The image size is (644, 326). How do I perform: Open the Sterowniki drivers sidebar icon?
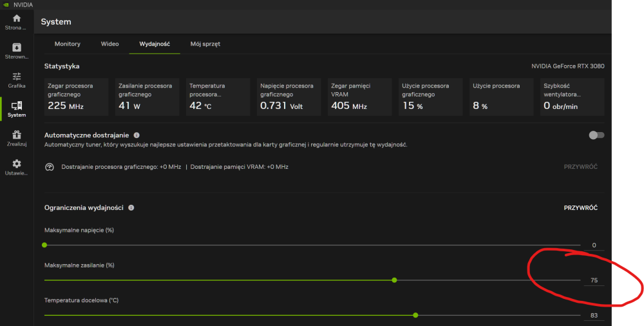[x=17, y=48]
